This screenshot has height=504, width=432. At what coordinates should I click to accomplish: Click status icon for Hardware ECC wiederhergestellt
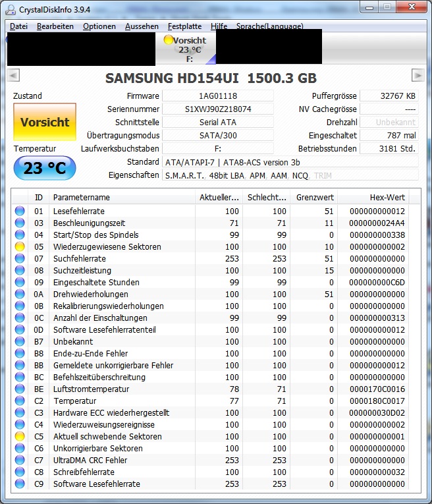[x=20, y=412]
